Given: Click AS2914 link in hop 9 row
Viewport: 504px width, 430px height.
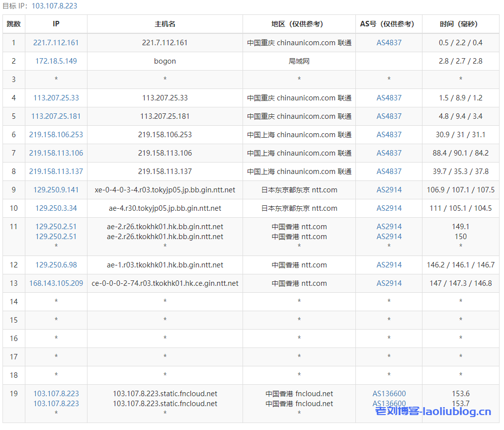Looking at the screenshot, I should point(389,190).
